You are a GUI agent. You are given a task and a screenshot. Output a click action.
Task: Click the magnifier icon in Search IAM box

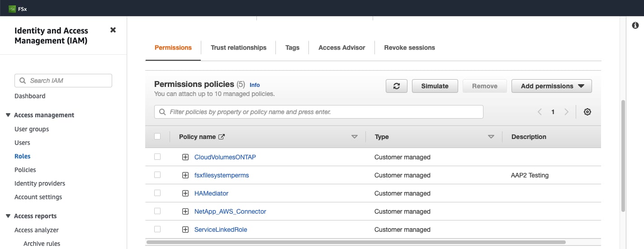click(x=23, y=81)
